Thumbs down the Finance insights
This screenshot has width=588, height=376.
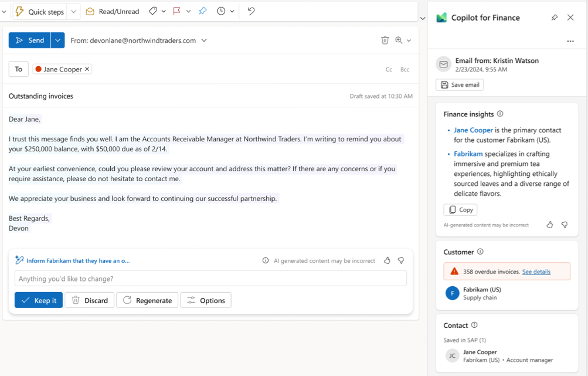[x=565, y=225]
